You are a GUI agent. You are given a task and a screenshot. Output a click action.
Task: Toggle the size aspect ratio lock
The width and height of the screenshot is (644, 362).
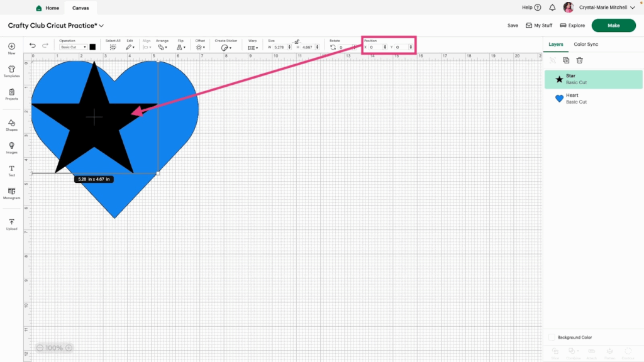coord(297,41)
